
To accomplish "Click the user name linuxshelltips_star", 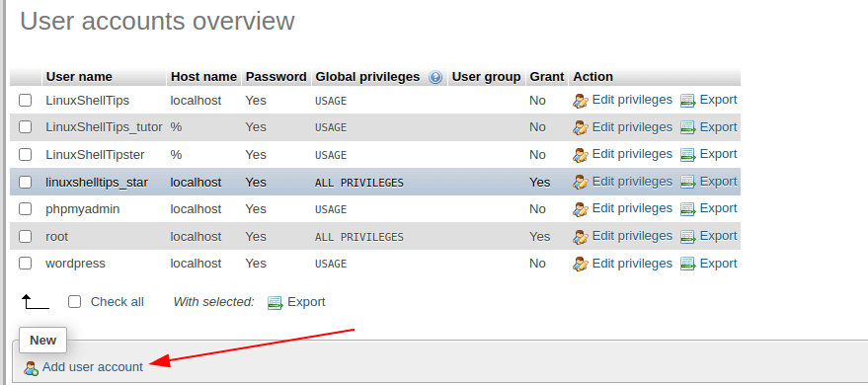I will [x=97, y=182].
